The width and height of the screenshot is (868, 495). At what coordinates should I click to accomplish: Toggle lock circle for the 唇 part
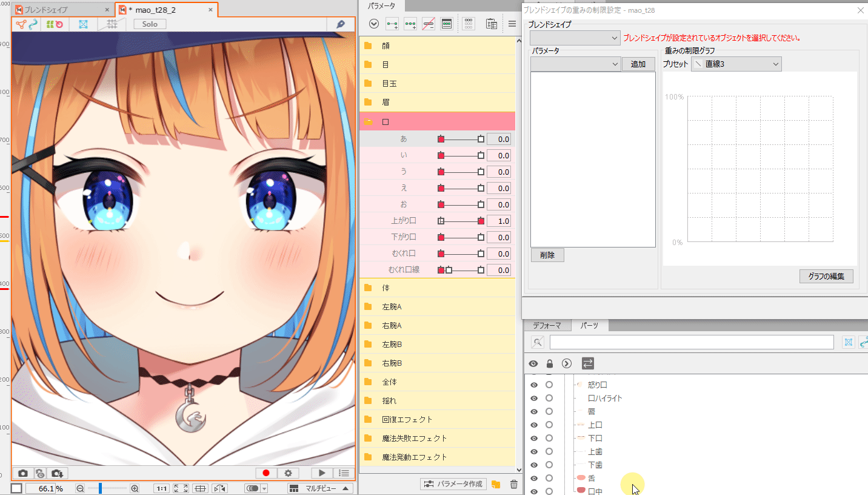click(x=549, y=411)
